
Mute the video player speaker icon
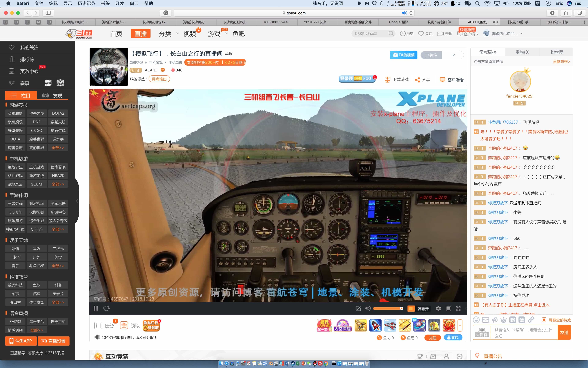click(x=368, y=308)
